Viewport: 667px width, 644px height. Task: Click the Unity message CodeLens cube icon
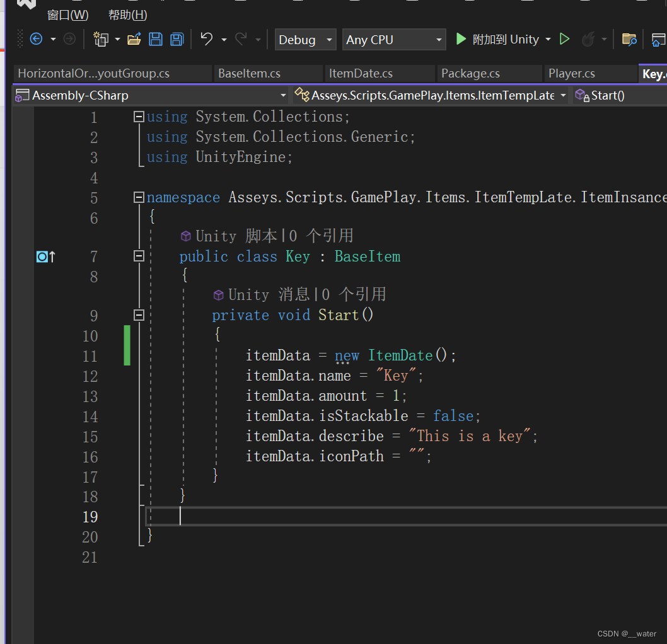click(x=218, y=295)
